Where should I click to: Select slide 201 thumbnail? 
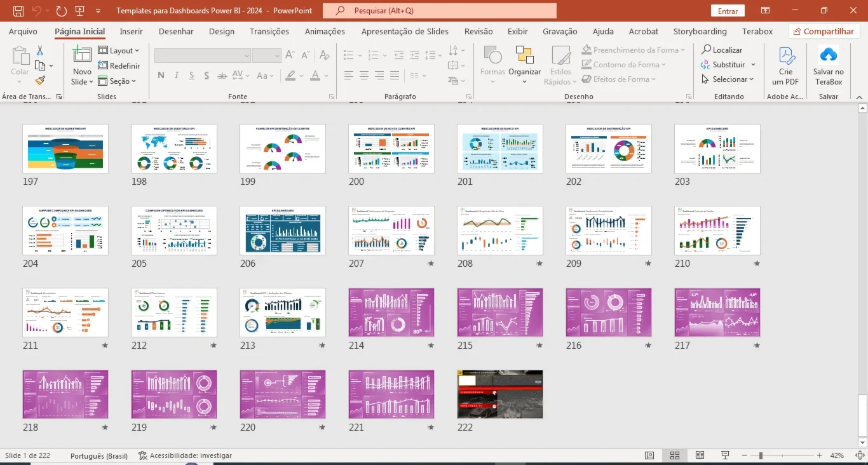click(500, 149)
